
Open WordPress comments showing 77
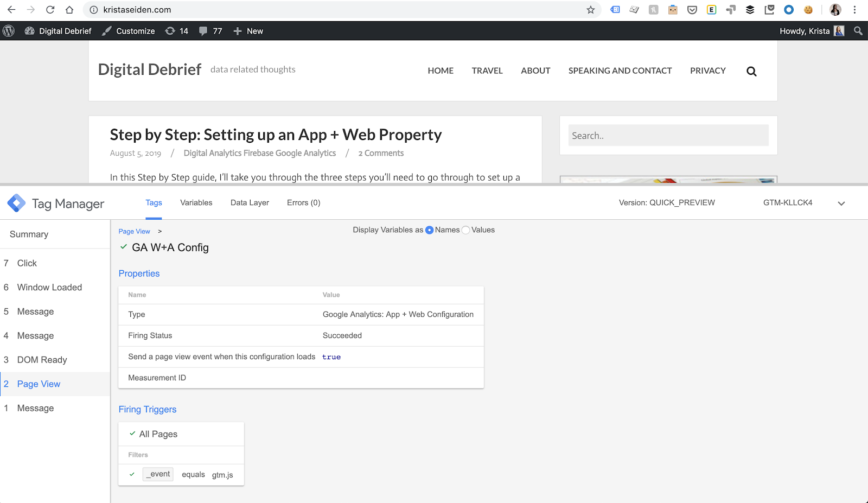210,31
